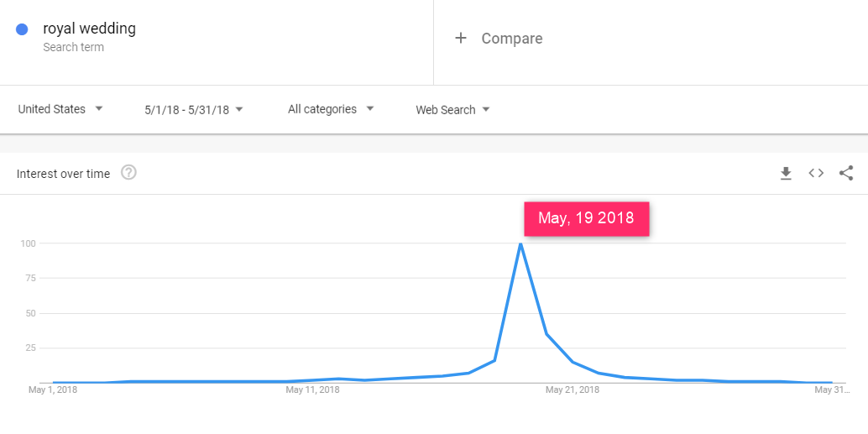The width and height of the screenshot is (868, 434).
Task: Click the May 11, 2018 axis label
Action: click(x=312, y=390)
